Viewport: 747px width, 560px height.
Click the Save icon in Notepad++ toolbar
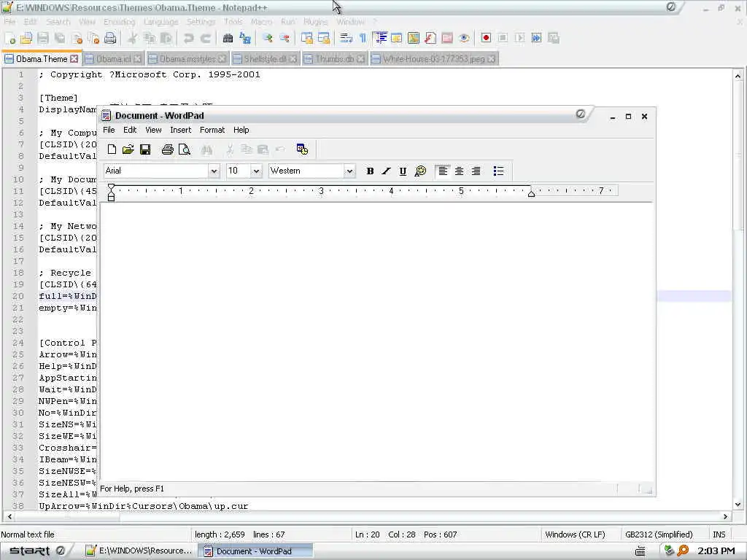click(43, 38)
